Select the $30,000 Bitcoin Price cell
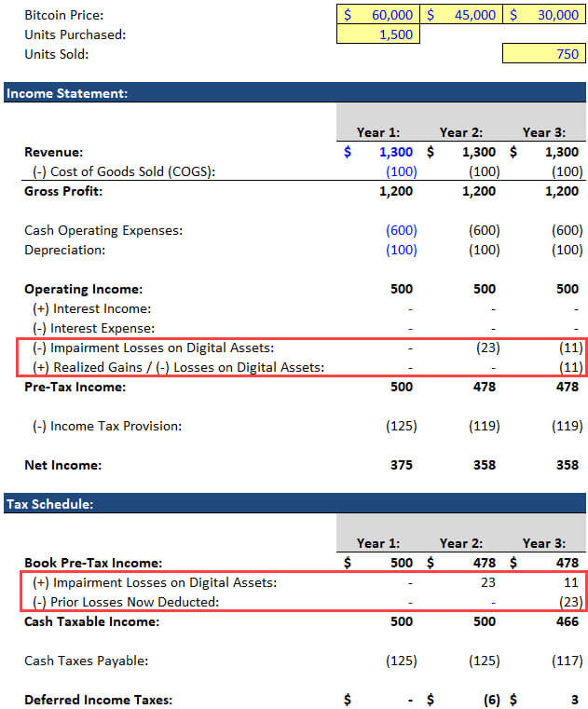The image size is (588, 709). pyautogui.click(x=544, y=15)
